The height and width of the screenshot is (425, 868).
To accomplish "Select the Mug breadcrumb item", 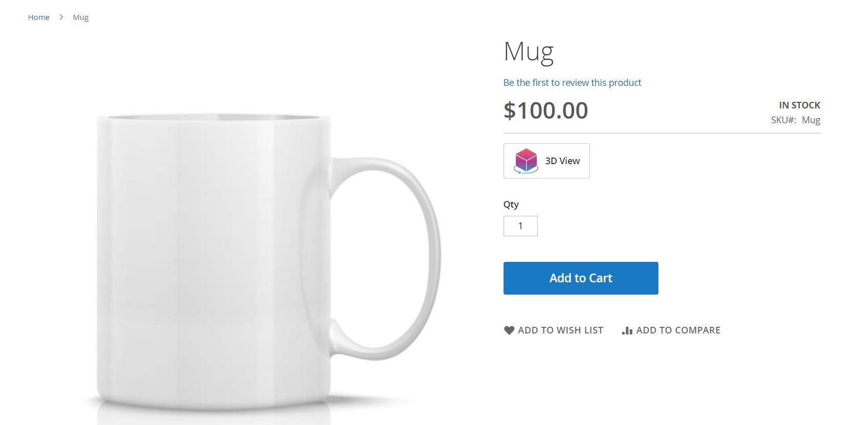I will tap(81, 17).
